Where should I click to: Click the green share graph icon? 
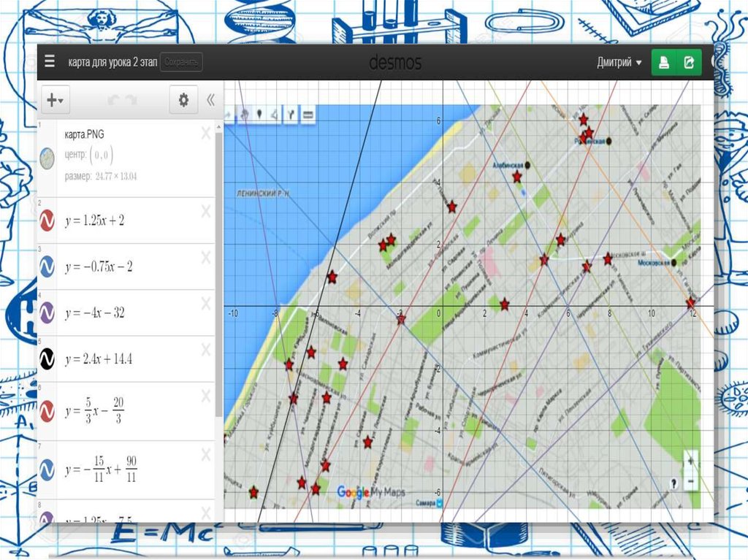coord(688,63)
